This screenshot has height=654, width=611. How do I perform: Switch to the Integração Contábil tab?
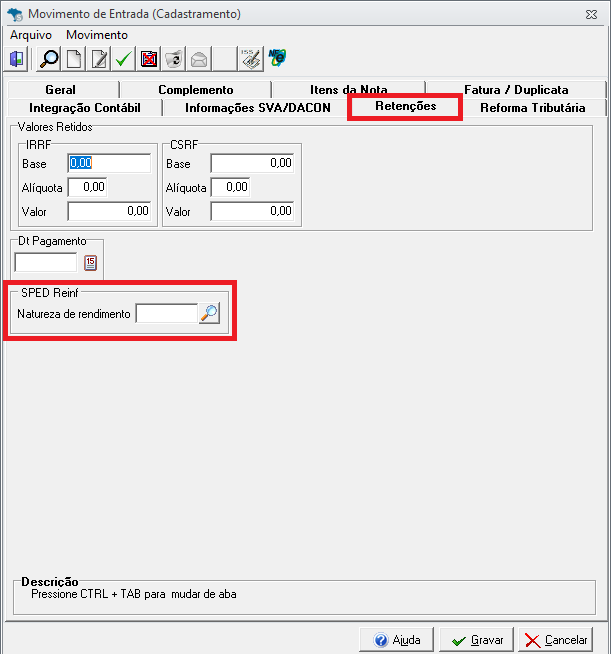point(85,108)
